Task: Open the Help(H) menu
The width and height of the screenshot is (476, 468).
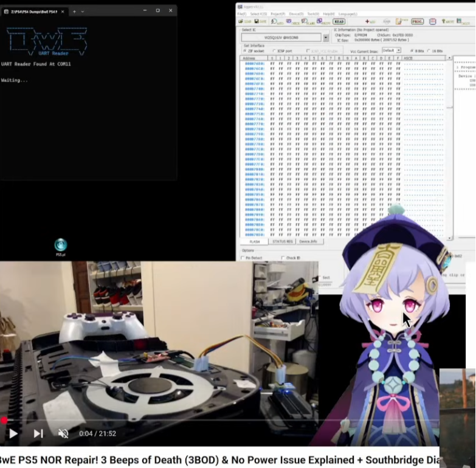Action: 328,14
